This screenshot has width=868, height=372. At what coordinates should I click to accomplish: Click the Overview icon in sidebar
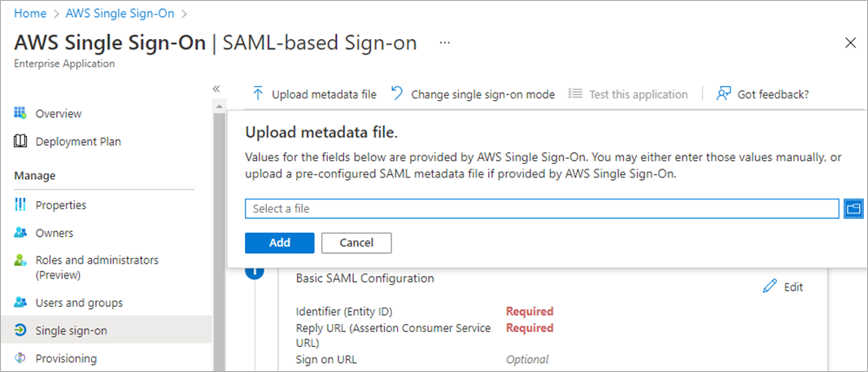point(21,113)
